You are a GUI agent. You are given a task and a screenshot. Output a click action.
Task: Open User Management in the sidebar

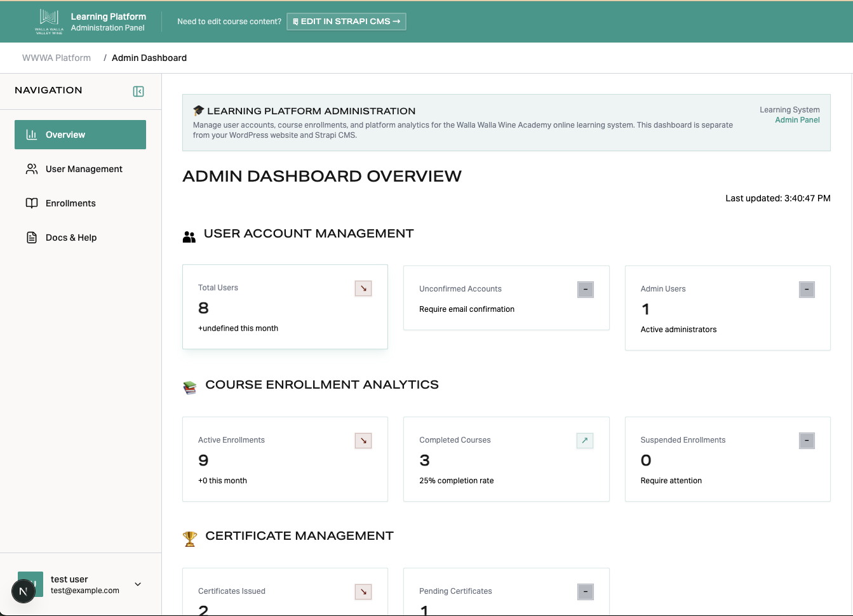80,169
